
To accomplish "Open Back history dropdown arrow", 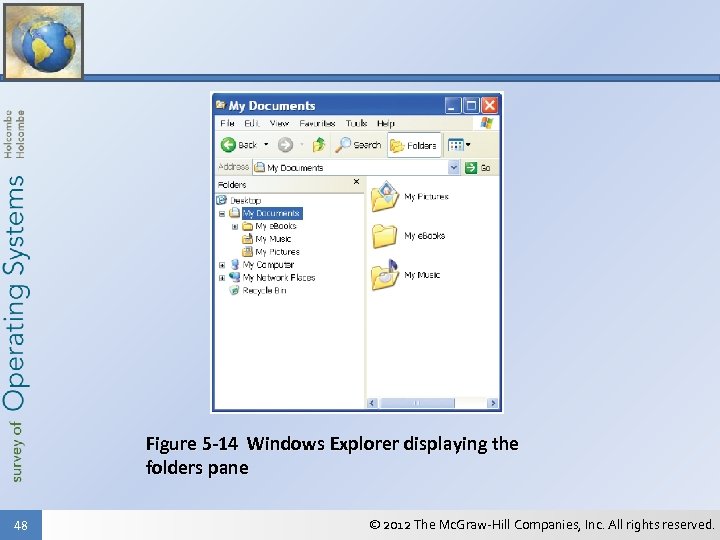I will 266,145.
